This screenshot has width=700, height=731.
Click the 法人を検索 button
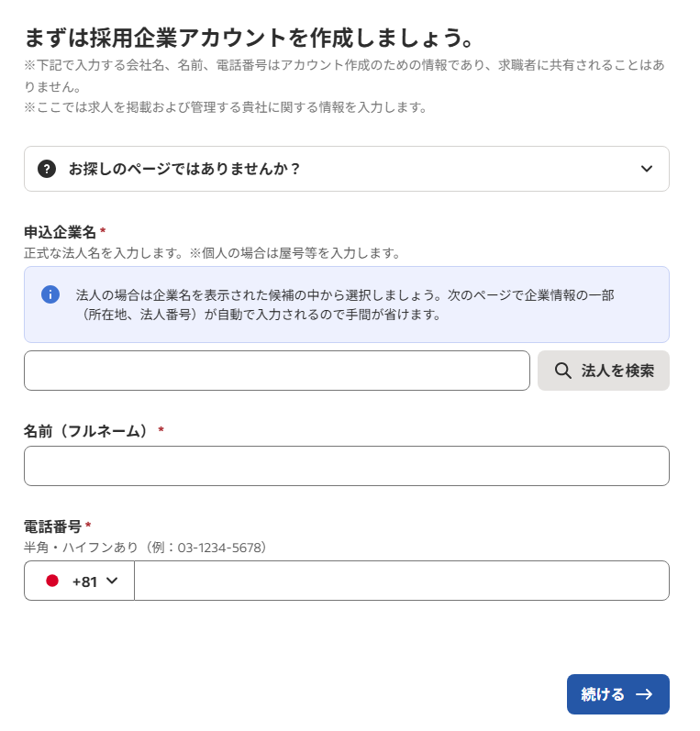point(604,371)
